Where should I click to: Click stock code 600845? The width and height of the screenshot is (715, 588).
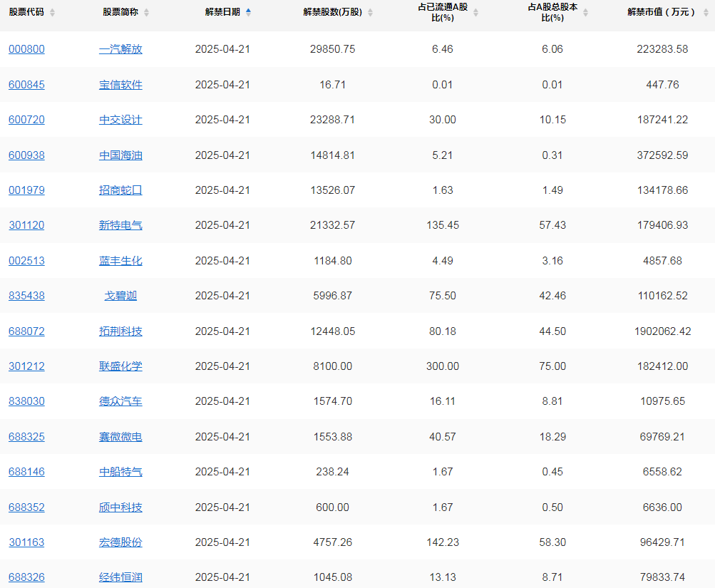coord(26,85)
